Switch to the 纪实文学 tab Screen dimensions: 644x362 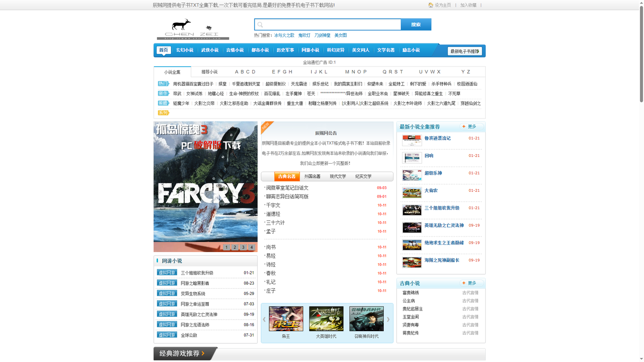pos(364,177)
